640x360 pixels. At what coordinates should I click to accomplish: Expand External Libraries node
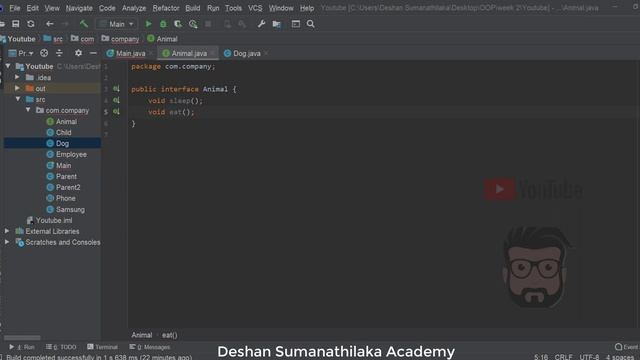[x=7, y=231]
